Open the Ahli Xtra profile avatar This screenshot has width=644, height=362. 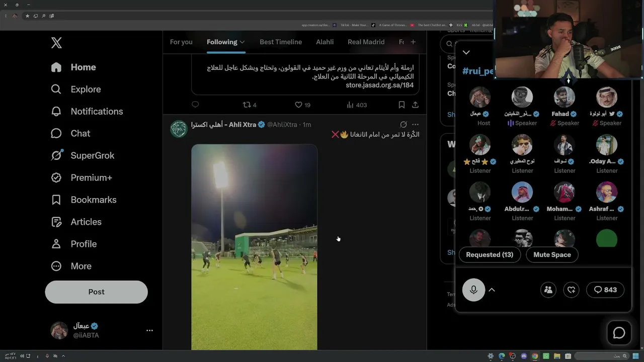[179, 129]
